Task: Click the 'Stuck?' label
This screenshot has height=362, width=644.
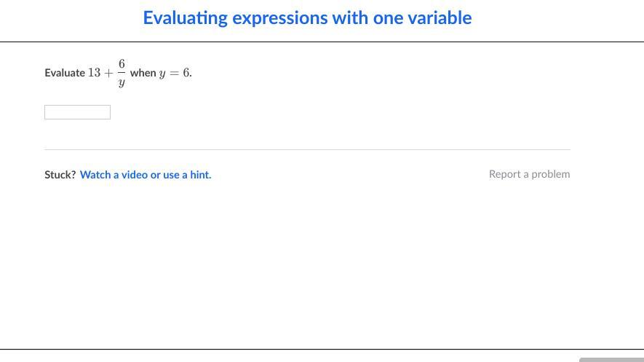Action: click(x=60, y=175)
